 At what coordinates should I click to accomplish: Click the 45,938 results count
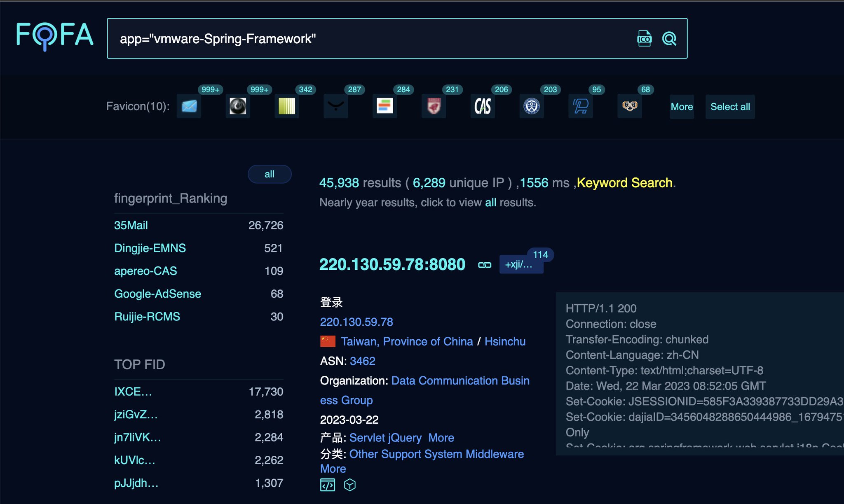click(x=339, y=183)
